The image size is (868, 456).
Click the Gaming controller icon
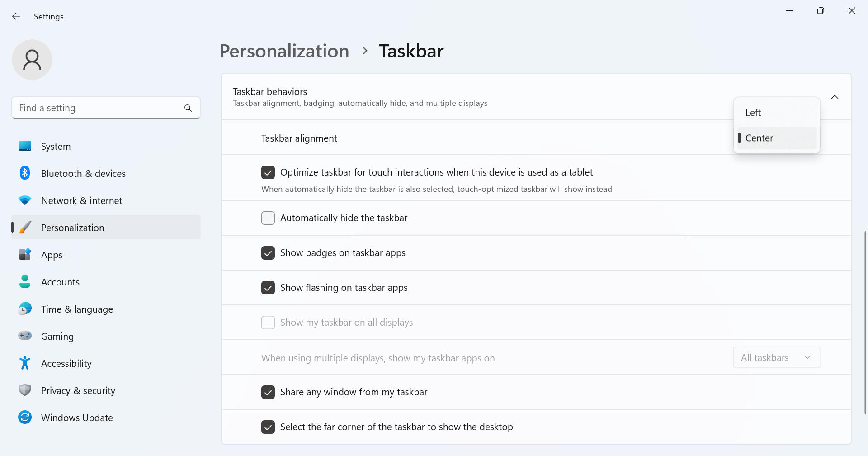pos(25,336)
